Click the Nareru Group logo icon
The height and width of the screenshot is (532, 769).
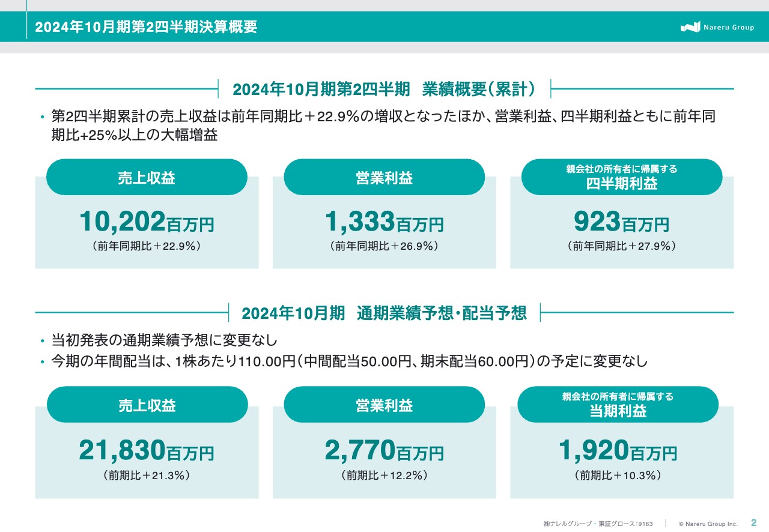[x=690, y=27]
